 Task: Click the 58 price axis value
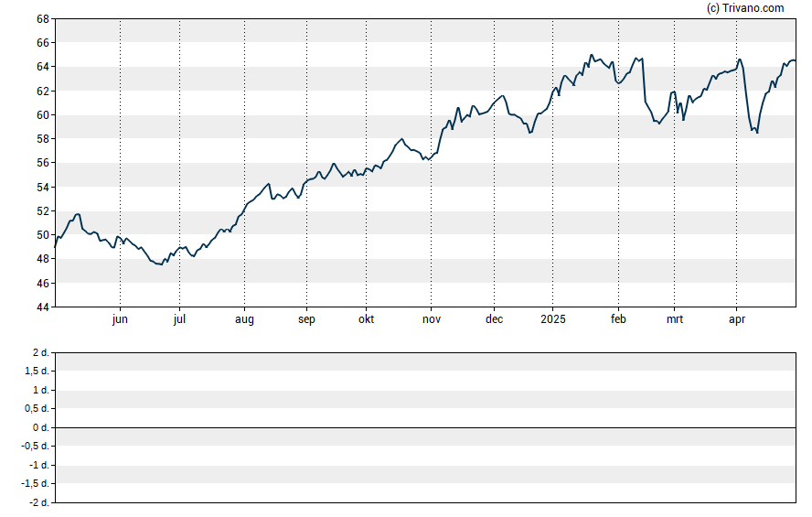click(42, 139)
